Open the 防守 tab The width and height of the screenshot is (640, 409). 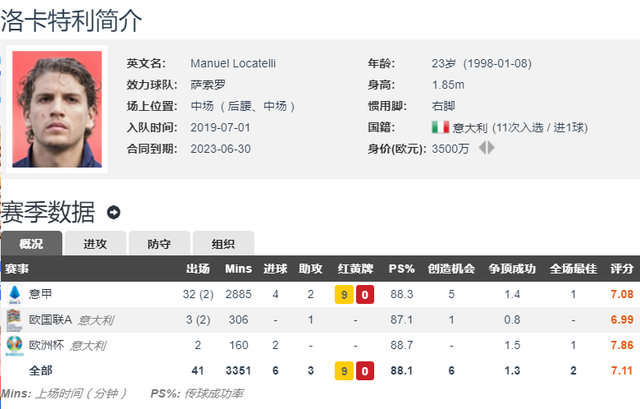tap(160, 243)
